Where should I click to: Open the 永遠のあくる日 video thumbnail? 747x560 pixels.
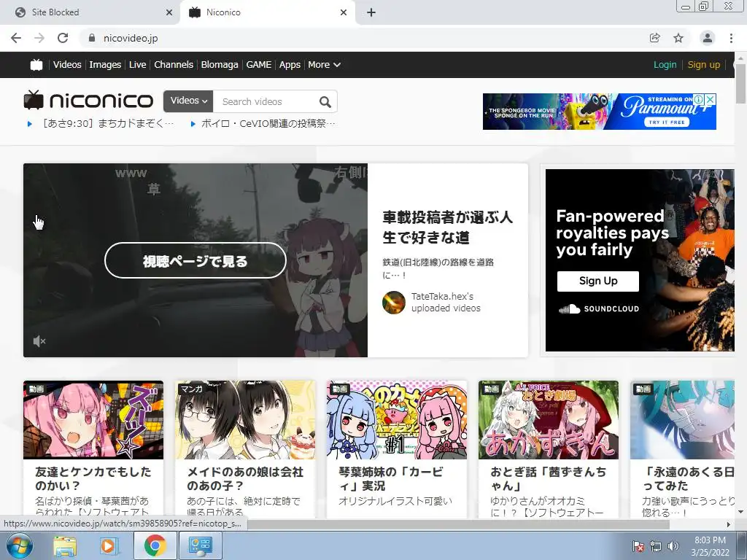pyautogui.click(x=682, y=420)
